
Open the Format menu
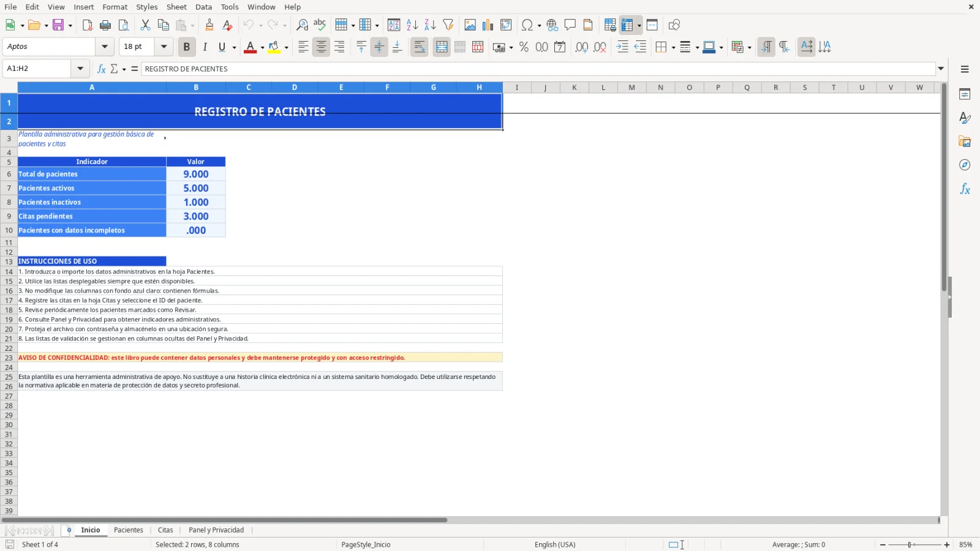(115, 7)
